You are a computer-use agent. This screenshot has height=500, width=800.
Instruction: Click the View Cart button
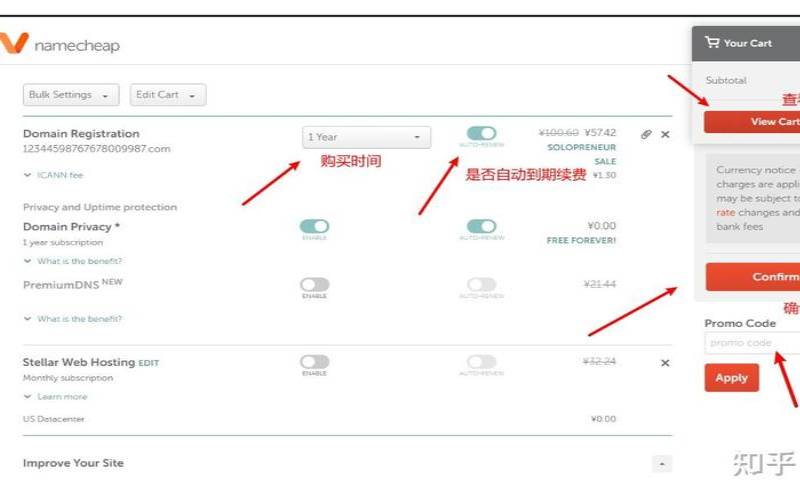(752, 122)
